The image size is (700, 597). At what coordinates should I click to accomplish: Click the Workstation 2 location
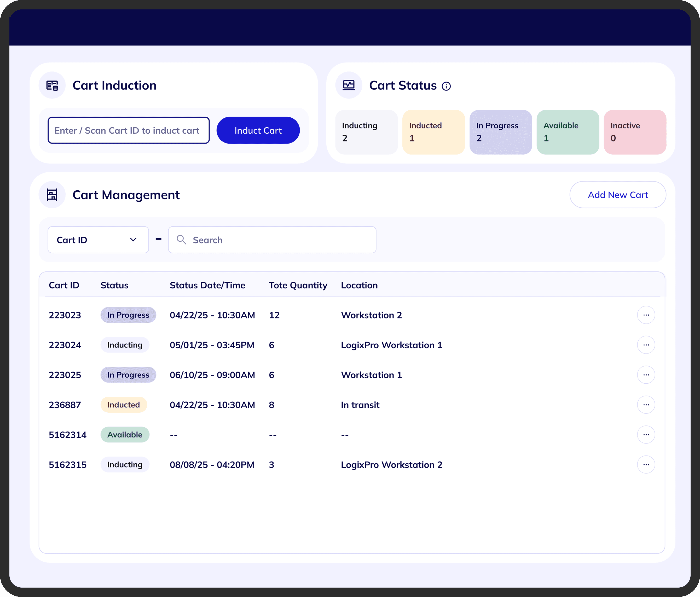[371, 315]
